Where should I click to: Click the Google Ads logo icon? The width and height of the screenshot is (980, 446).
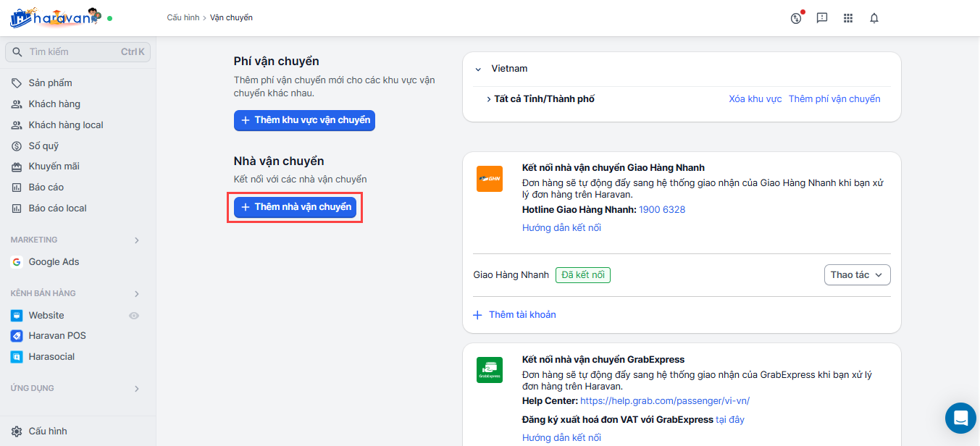coord(17,262)
